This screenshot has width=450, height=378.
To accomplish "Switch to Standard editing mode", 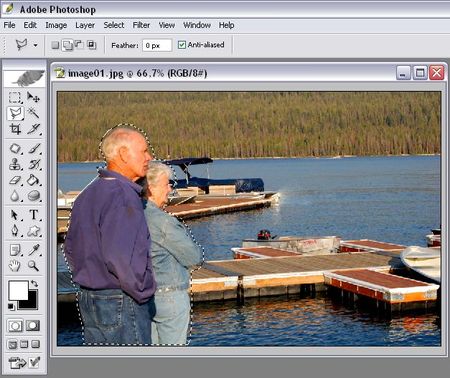I will tap(15, 326).
